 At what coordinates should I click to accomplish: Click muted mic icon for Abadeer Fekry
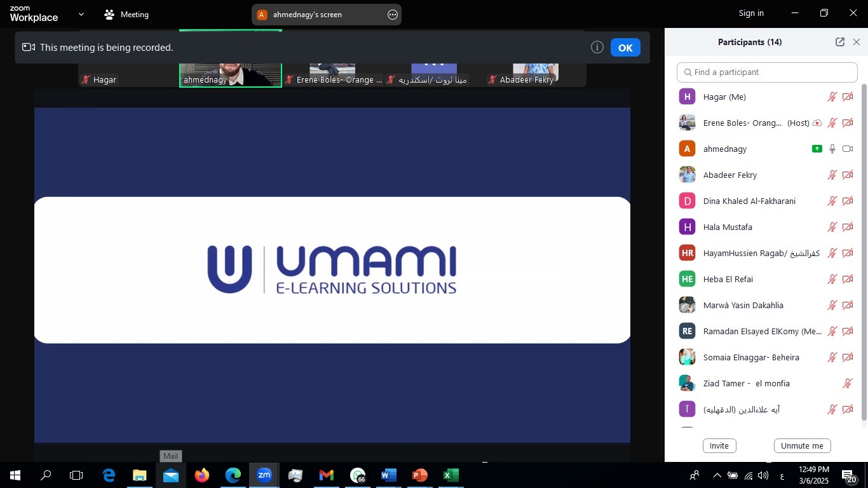(832, 175)
